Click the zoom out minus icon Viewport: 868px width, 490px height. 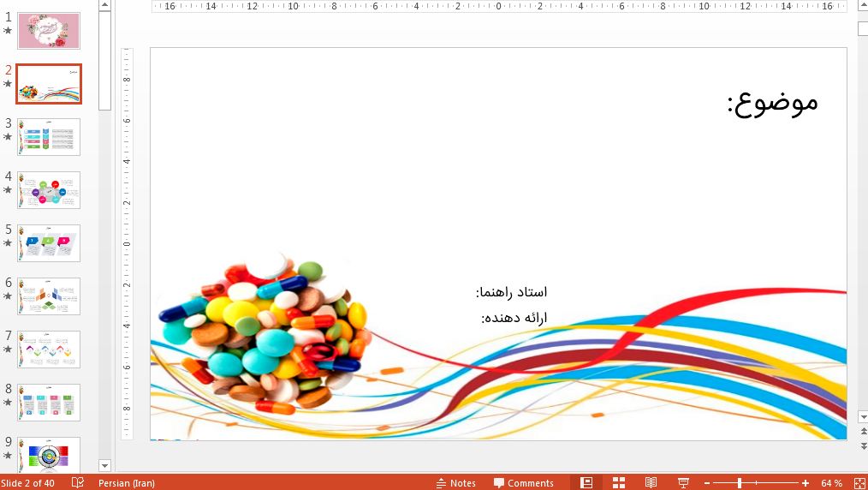tap(706, 483)
